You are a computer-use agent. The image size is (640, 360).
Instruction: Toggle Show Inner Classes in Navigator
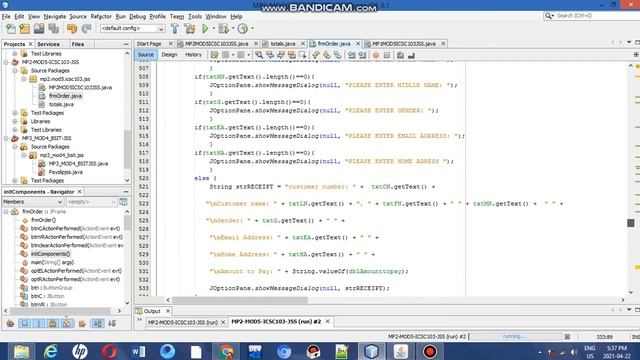67,324
